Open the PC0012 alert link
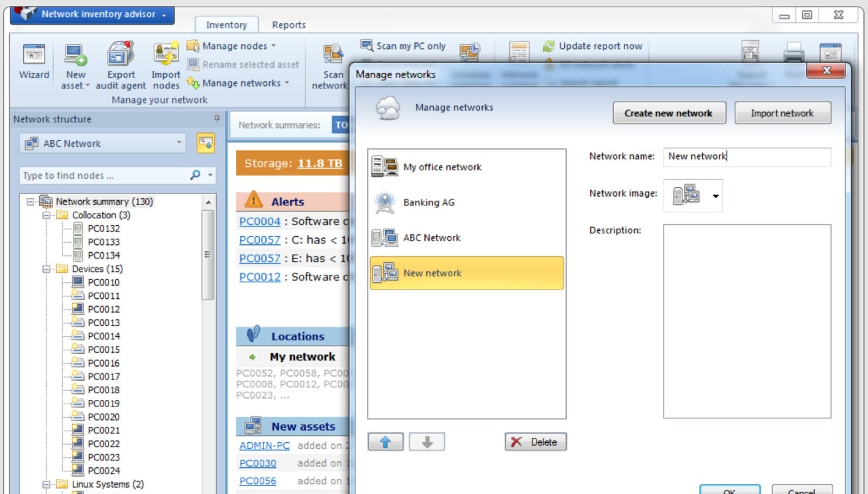 pyautogui.click(x=260, y=277)
